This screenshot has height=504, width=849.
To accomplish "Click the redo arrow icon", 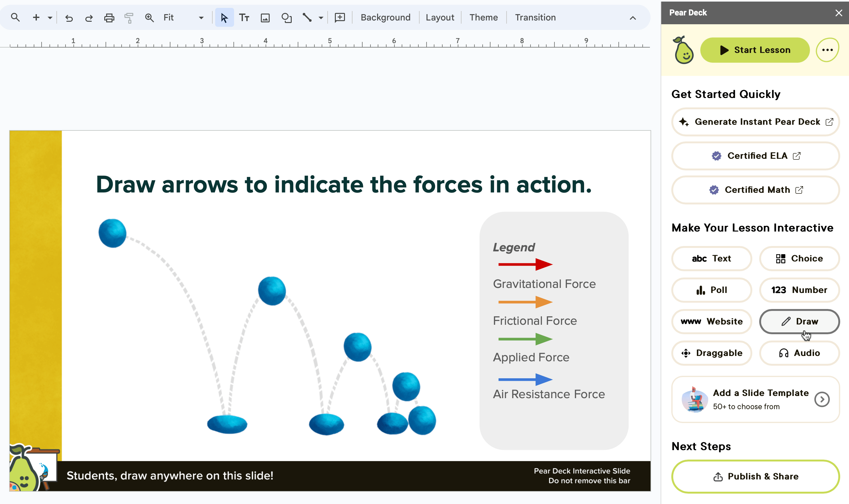I will point(89,18).
